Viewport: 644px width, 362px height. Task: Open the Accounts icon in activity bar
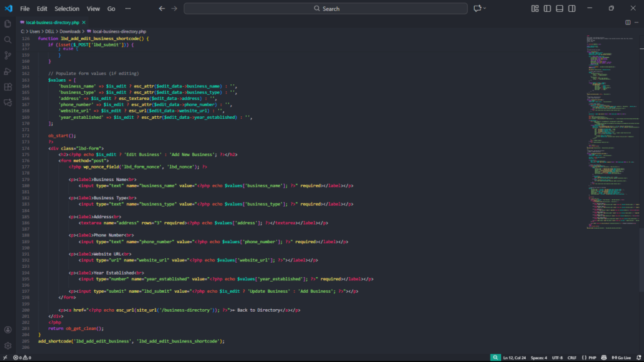tap(8, 330)
